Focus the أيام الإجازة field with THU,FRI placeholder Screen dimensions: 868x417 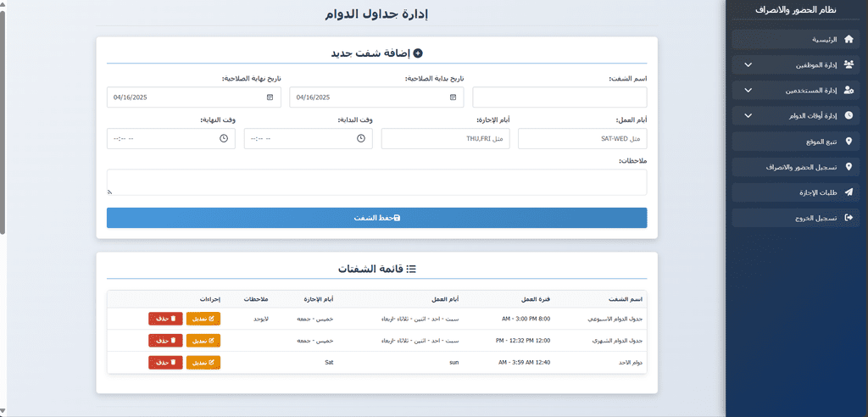tap(445, 138)
